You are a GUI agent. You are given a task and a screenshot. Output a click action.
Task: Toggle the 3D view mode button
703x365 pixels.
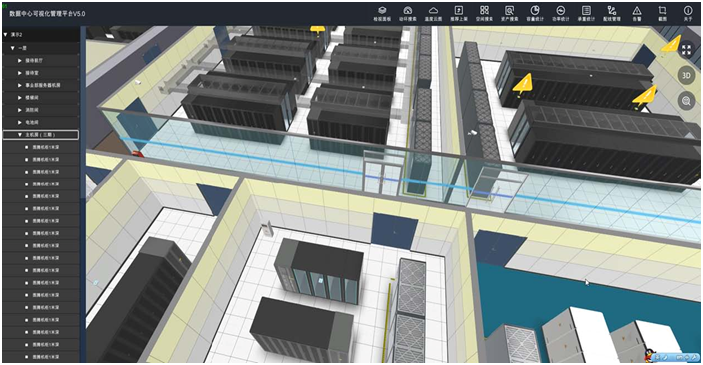(686, 75)
